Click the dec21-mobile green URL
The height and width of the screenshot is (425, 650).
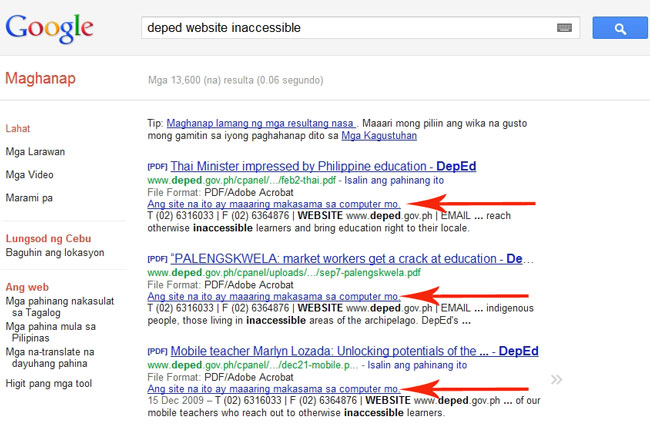253,365
